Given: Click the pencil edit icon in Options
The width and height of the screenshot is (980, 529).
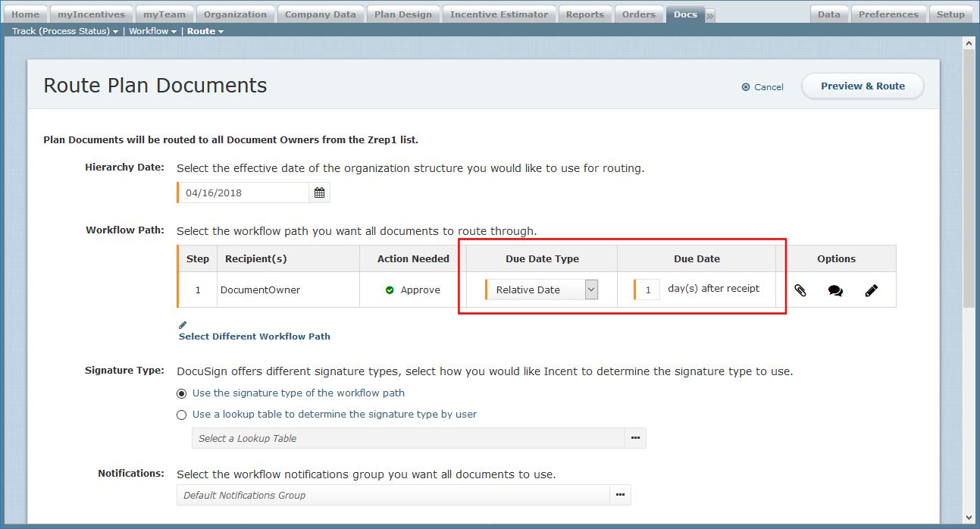Looking at the screenshot, I should 871,290.
